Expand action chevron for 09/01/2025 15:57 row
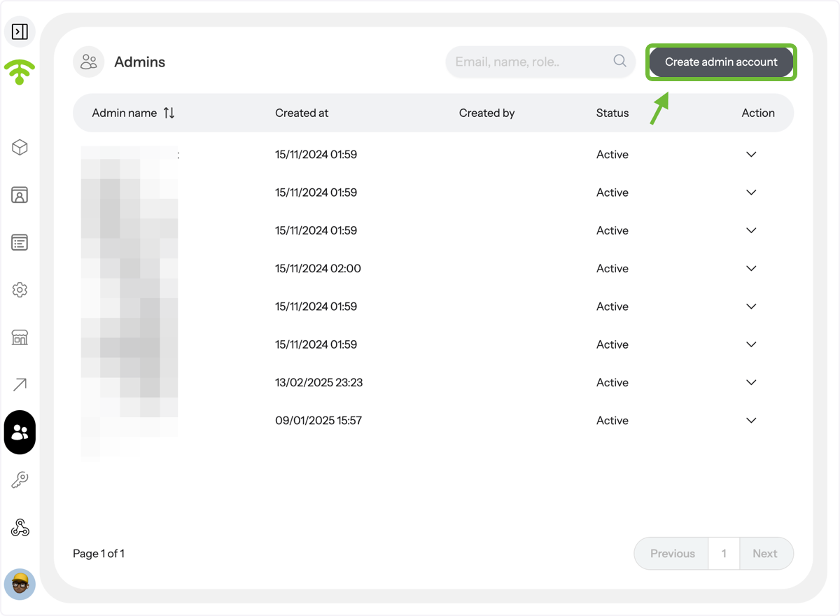Image resolution: width=840 pixels, height=616 pixels. tap(751, 420)
